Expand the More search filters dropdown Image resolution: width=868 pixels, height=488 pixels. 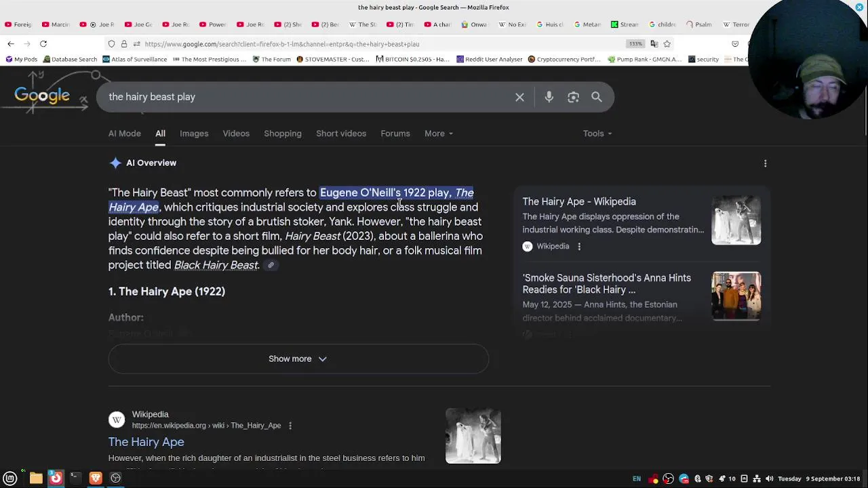point(439,134)
